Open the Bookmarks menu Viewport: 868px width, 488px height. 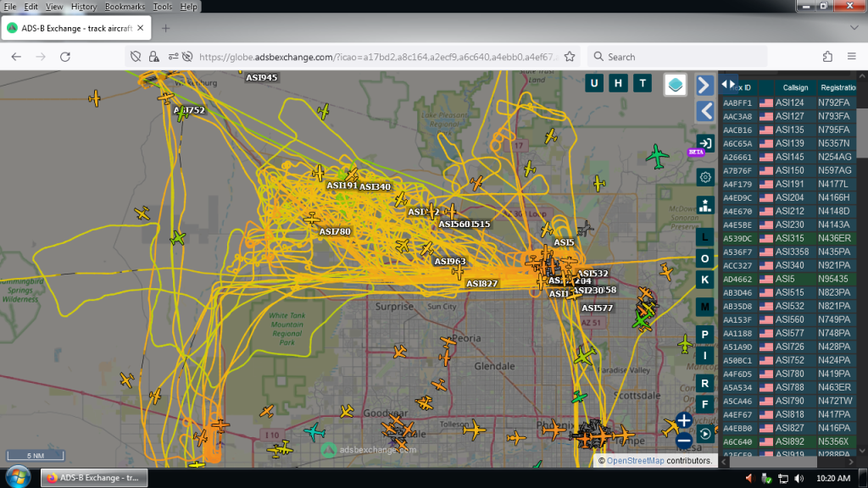pos(125,7)
